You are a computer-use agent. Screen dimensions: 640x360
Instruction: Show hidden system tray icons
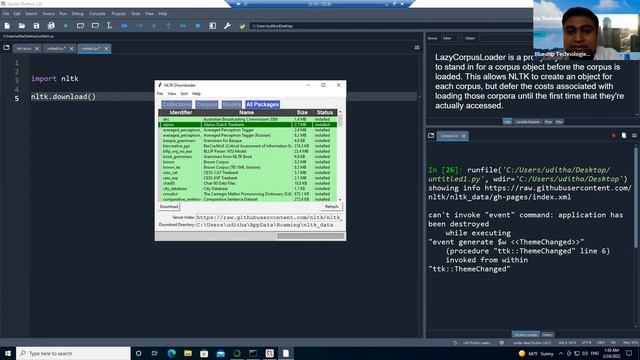point(560,353)
